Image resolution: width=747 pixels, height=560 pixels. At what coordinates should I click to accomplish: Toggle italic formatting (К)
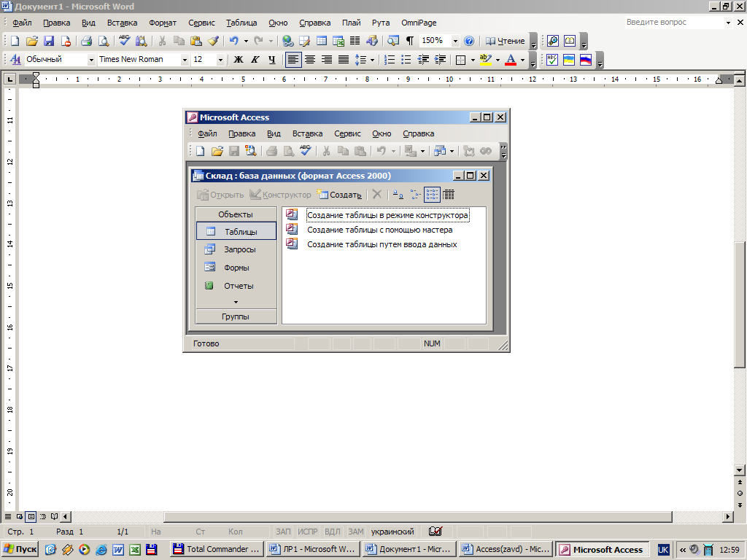coord(255,60)
